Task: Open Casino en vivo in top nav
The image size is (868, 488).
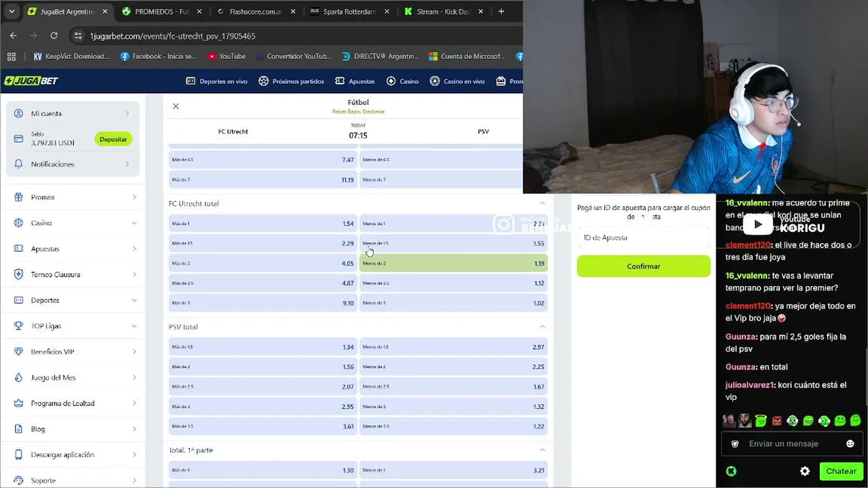Action: [457, 81]
